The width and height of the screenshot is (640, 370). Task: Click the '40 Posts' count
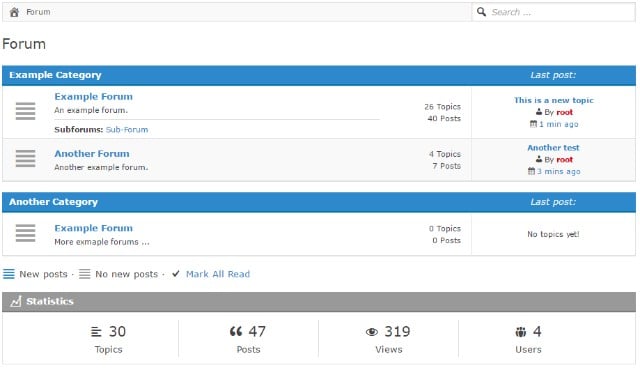pyautogui.click(x=444, y=118)
